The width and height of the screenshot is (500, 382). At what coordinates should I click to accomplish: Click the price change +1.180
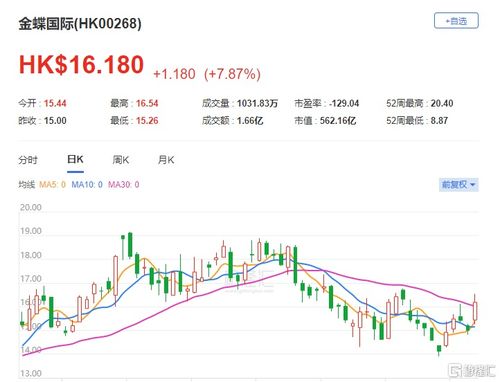[174, 74]
